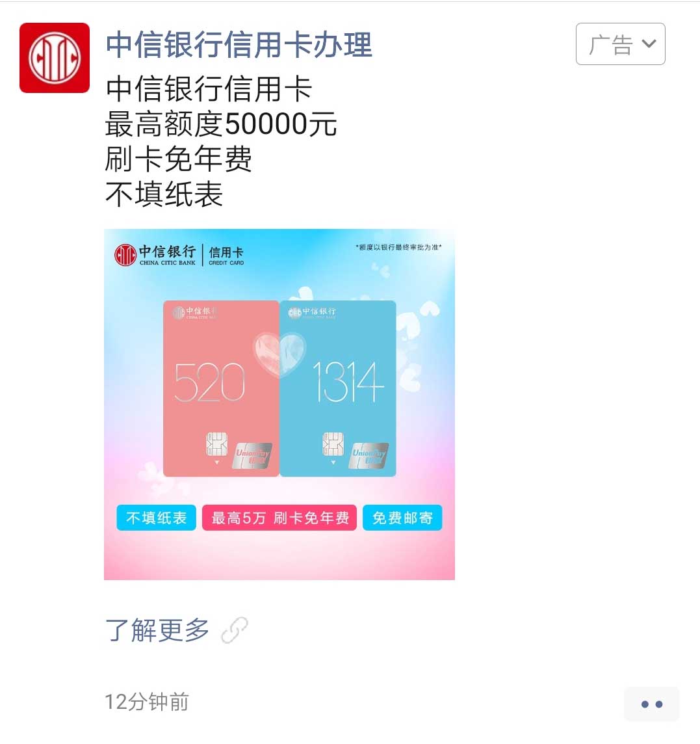
Task: Open advertiser name 中信银行信用卡办理
Action: click(239, 45)
